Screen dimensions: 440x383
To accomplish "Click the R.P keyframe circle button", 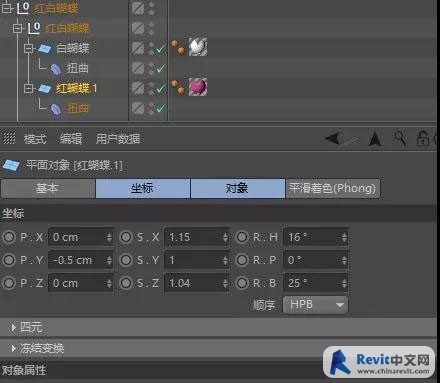I will coord(242,260).
